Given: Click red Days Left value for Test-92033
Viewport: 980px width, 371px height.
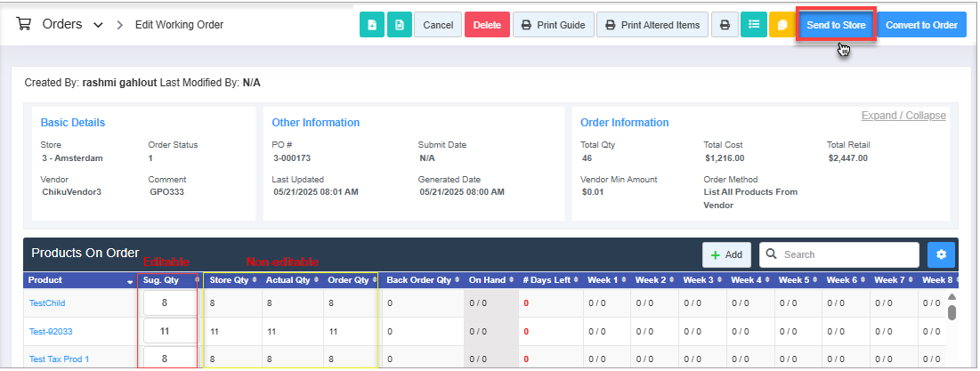Looking at the screenshot, I should coord(526,332).
